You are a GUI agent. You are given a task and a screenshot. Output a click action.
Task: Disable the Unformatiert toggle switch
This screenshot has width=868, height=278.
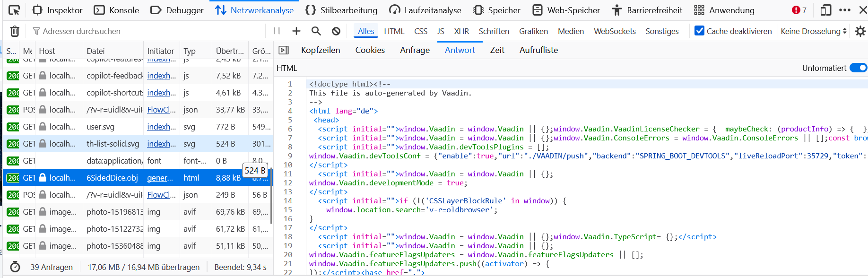(x=858, y=68)
